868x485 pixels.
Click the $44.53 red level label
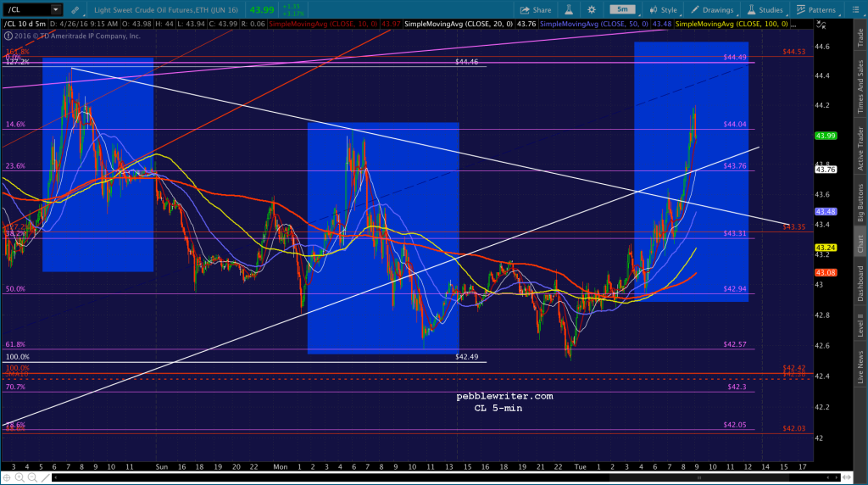point(793,52)
